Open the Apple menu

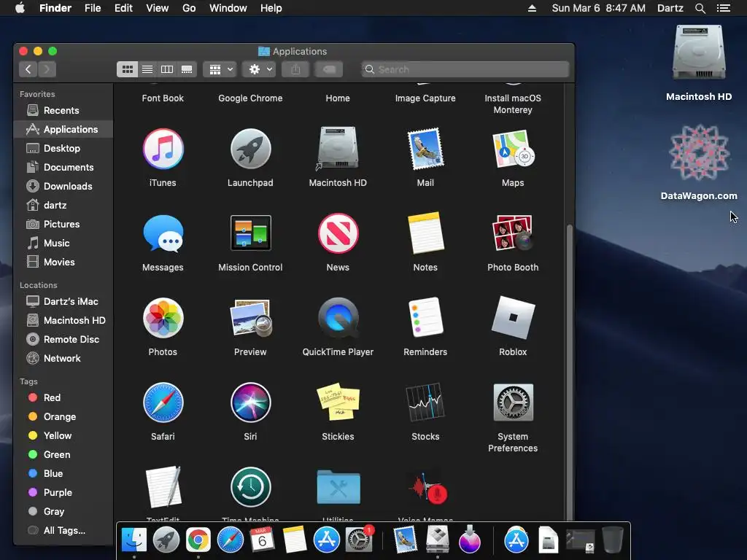(20, 8)
